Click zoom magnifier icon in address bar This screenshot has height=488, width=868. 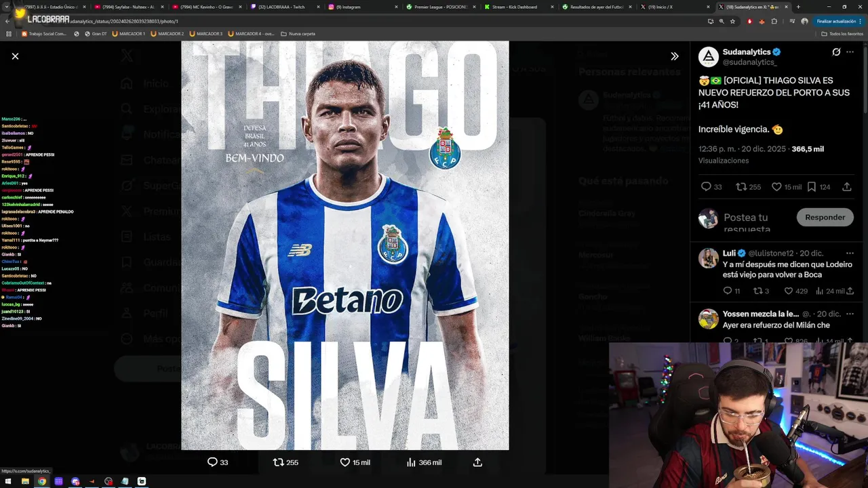coord(722,21)
